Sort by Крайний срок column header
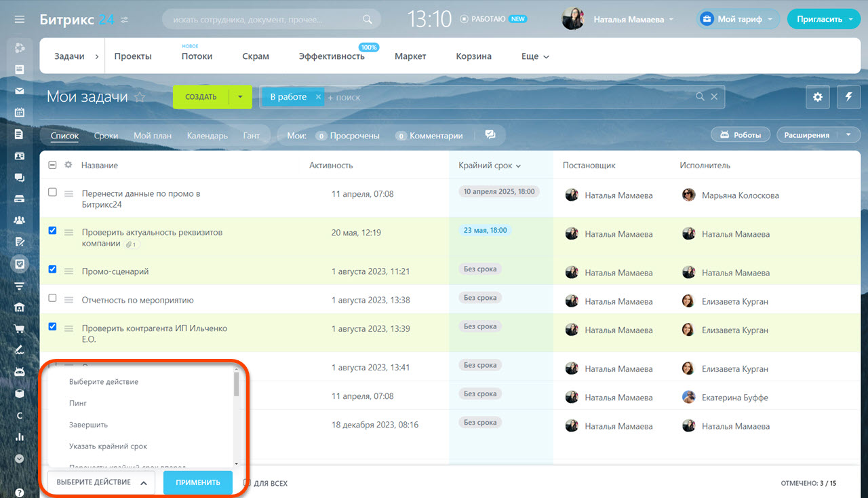The image size is (868, 498). point(490,166)
